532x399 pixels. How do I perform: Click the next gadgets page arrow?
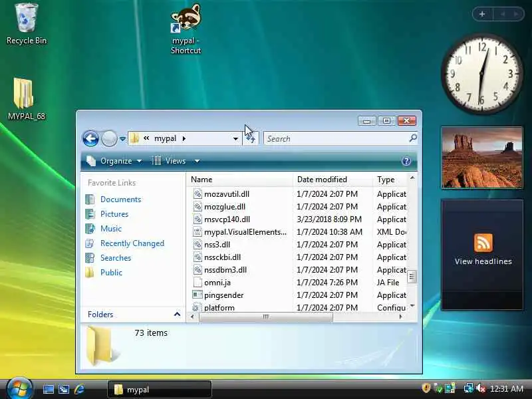point(516,14)
